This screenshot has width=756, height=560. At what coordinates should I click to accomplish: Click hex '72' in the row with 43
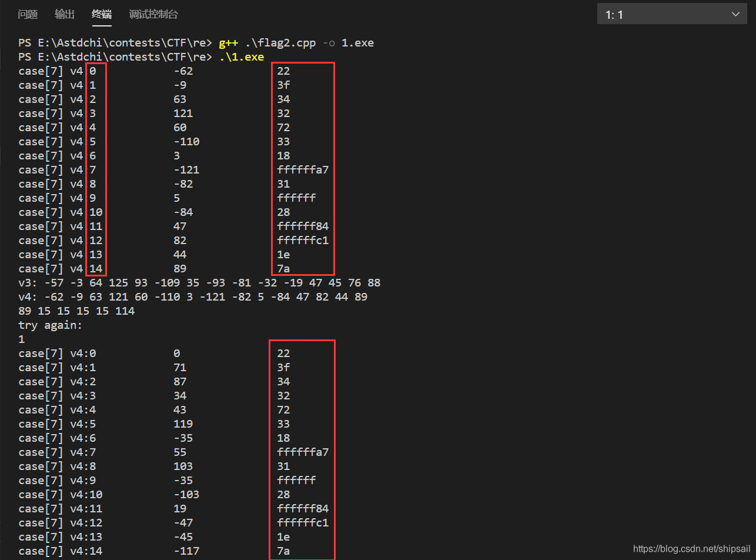point(283,410)
